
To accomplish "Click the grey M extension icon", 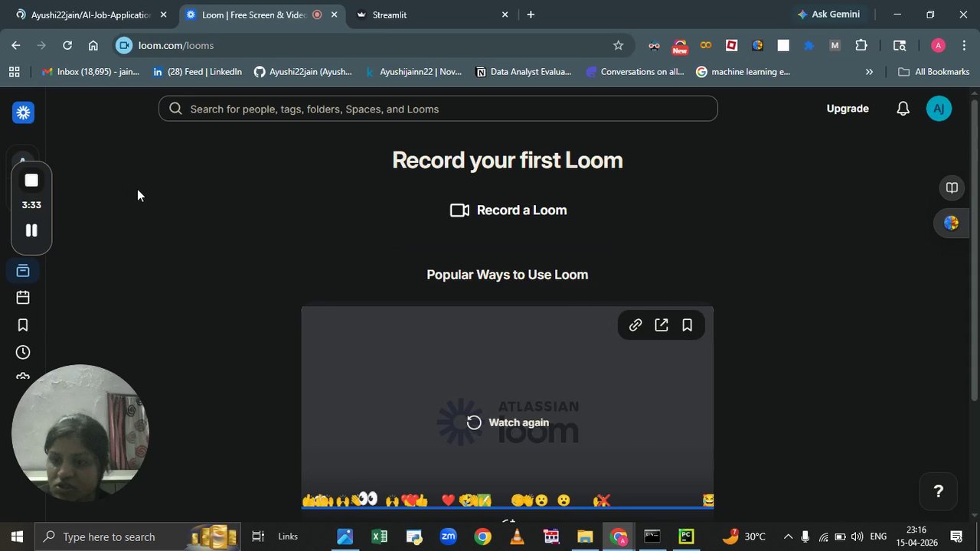I will tap(835, 45).
